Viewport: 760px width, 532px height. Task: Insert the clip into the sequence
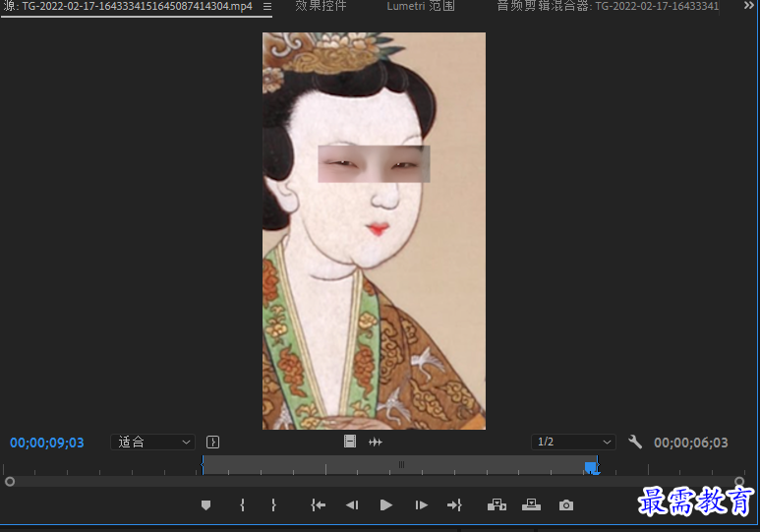pyautogui.click(x=497, y=505)
